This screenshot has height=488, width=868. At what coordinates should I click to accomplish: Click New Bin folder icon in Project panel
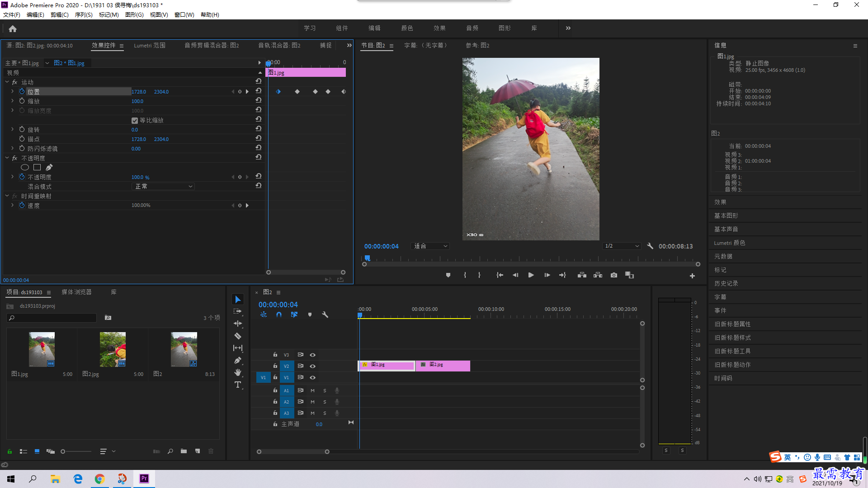184,451
